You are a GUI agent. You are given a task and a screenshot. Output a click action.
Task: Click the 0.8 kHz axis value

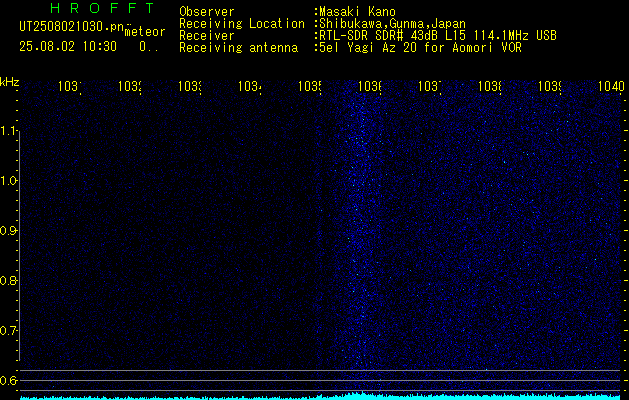[x=8, y=281]
